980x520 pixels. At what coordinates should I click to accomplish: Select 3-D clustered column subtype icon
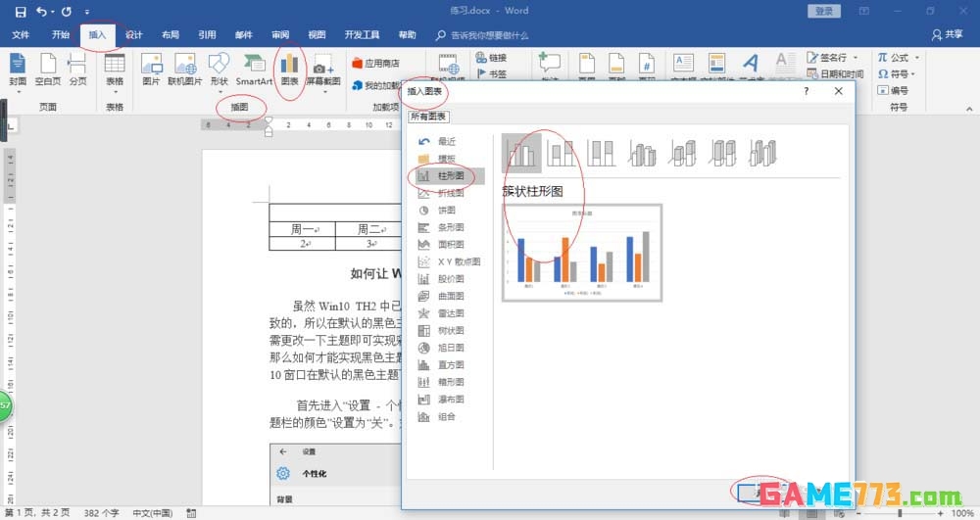pos(642,153)
